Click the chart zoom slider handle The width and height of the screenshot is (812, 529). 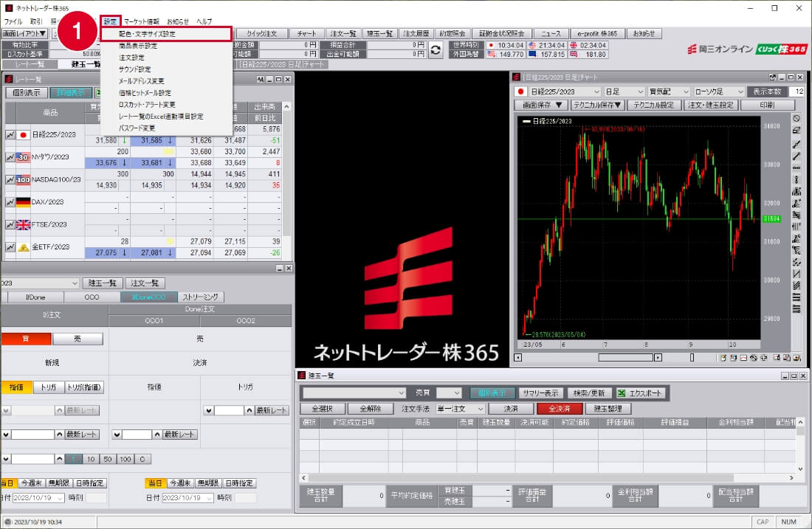692,358
